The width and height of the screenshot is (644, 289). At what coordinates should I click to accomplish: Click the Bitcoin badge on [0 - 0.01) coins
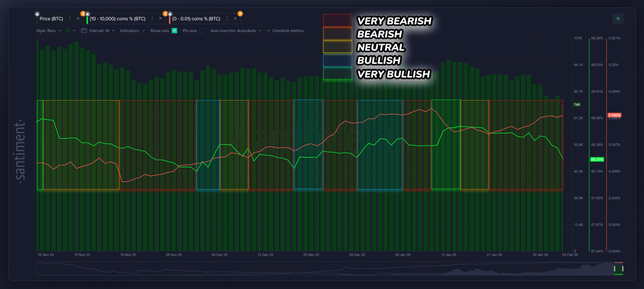tap(240, 14)
